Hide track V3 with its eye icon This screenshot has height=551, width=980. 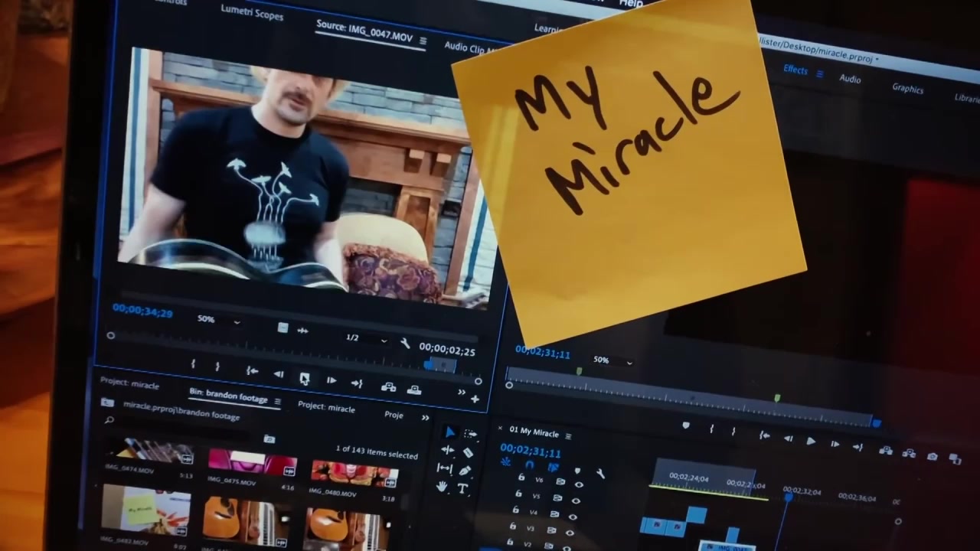[570, 533]
